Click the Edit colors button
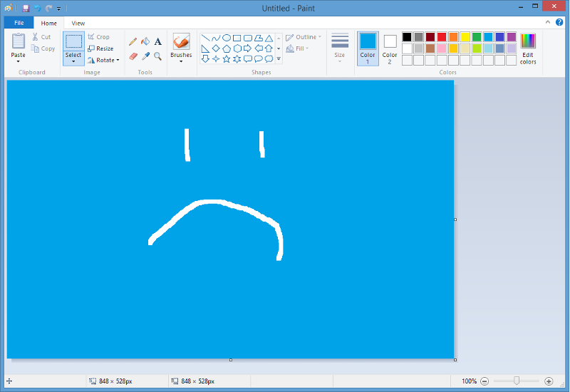 [x=528, y=48]
